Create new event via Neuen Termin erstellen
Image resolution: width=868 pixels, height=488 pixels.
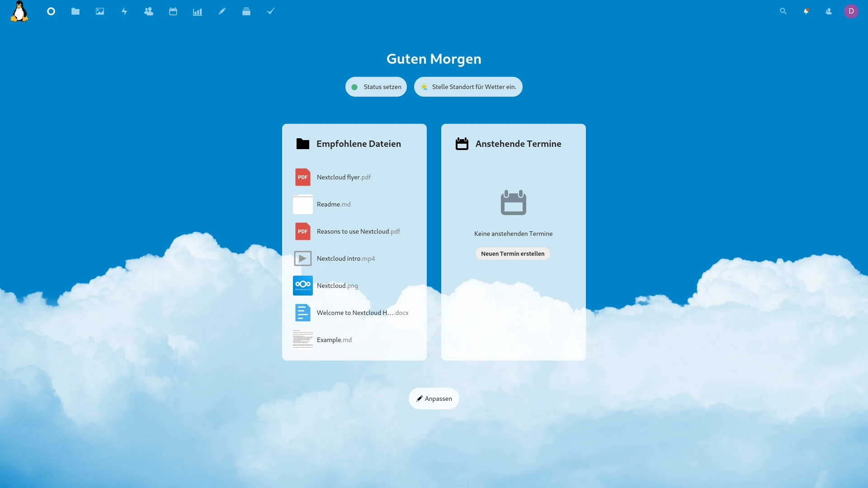(513, 253)
